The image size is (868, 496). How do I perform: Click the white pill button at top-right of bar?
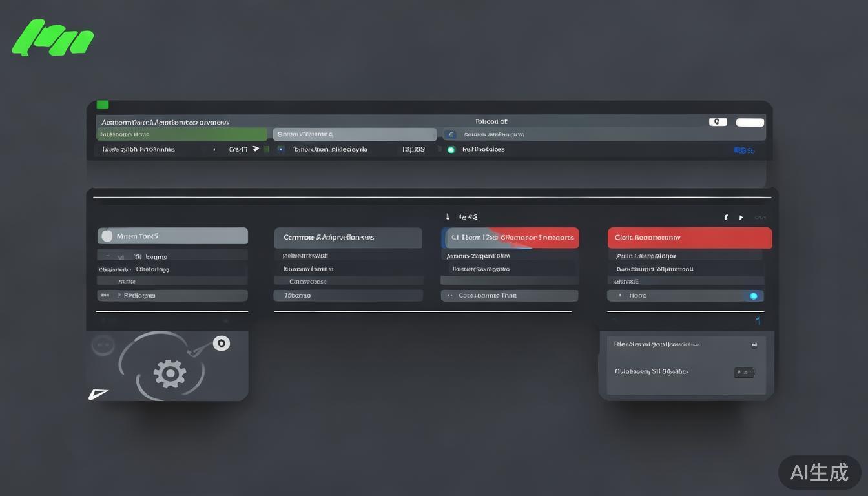coord(750,122)
